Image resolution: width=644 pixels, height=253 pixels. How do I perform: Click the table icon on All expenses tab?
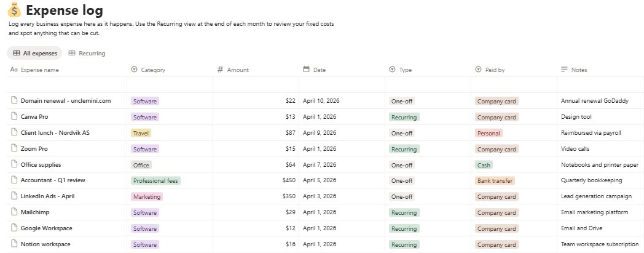point(17,53)
